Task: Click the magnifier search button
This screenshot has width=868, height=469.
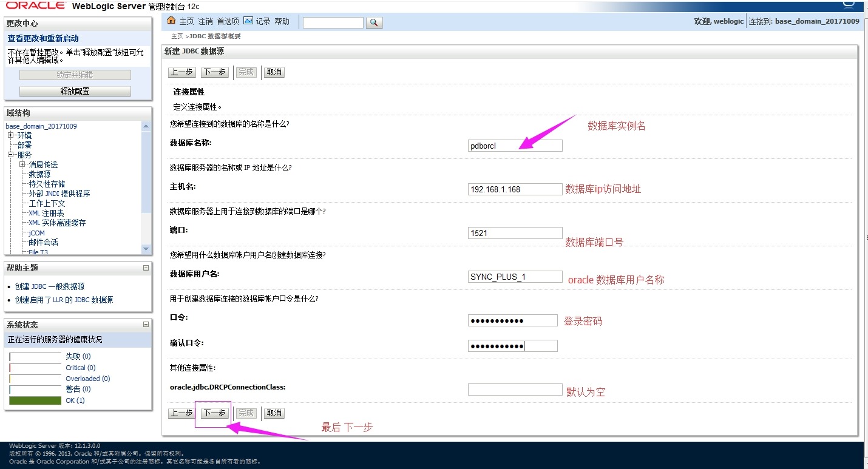Action: pyautogui.click(x=375, y=22)
